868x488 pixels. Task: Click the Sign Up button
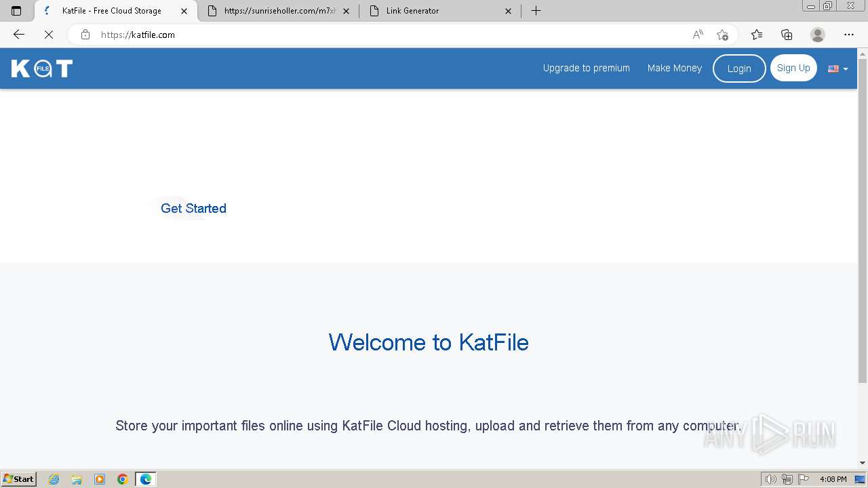click(793, 68)
